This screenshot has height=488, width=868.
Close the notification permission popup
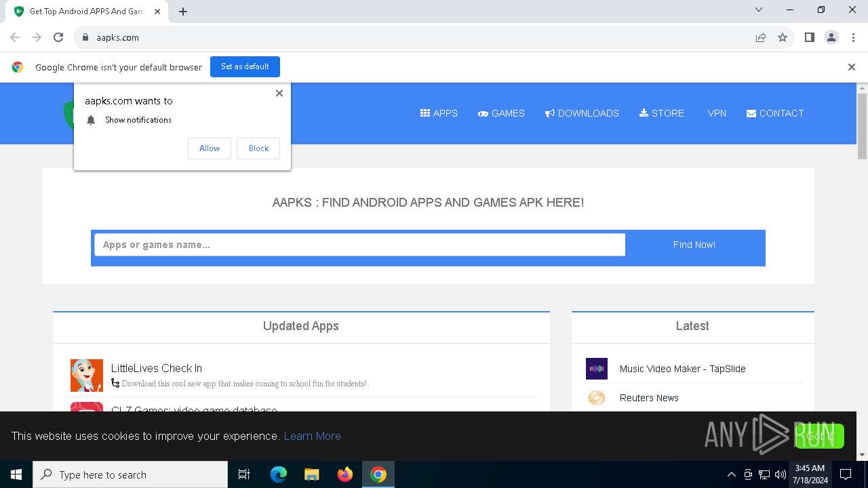point(279,94)
